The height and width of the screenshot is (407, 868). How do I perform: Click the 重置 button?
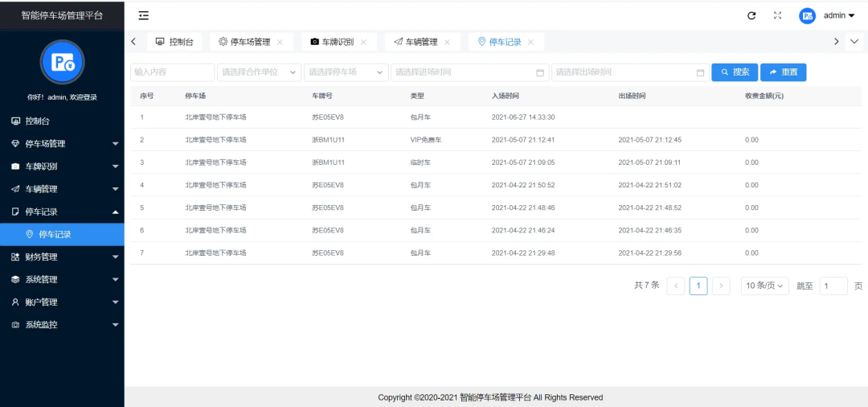tap(783, 72)
